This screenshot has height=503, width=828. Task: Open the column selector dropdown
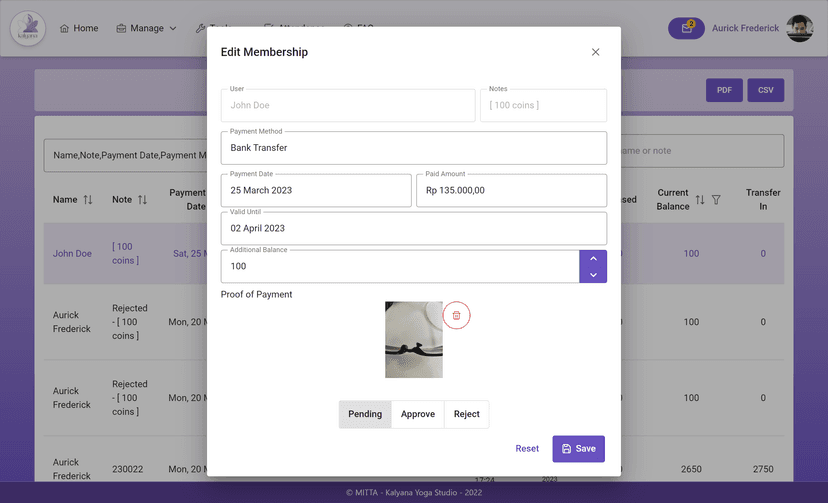(126, 155)
